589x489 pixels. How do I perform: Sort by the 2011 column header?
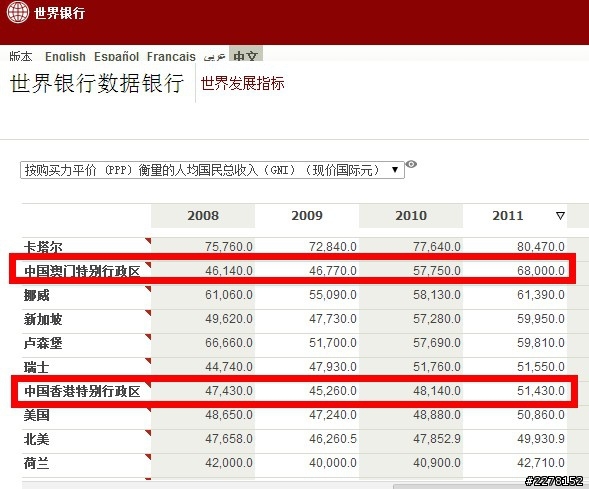click(x=508, y=216)
